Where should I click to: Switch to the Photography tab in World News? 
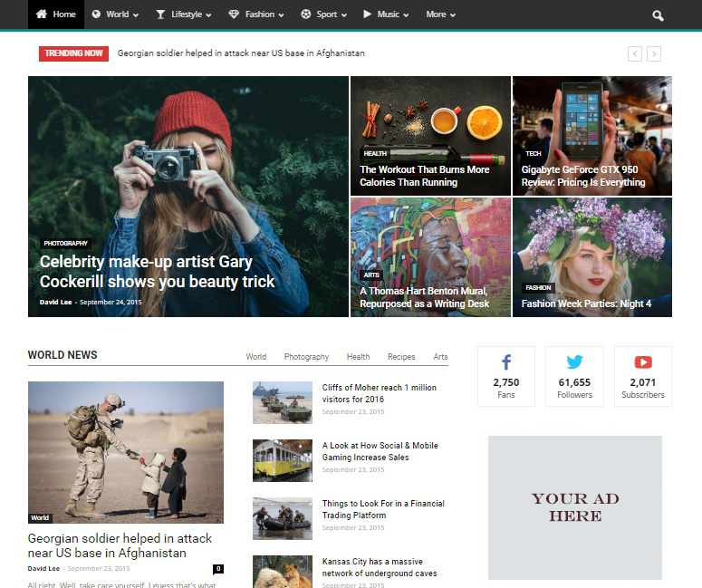(x=306, y=357)
